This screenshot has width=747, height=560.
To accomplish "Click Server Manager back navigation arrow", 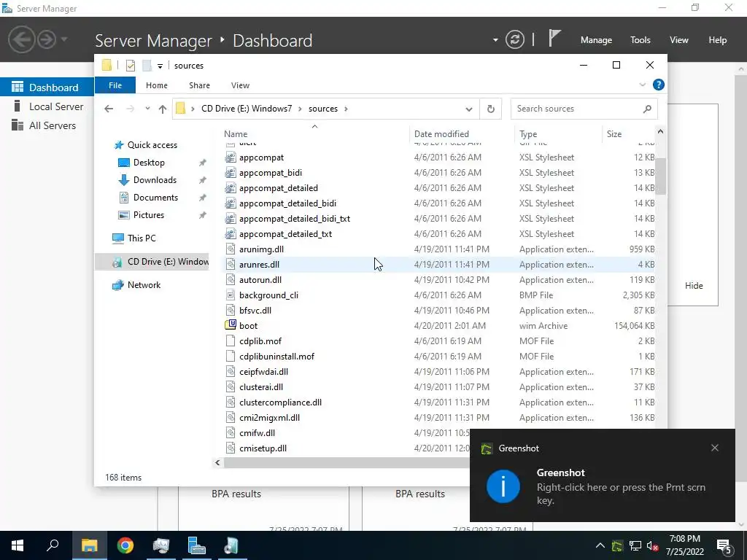I will pyautogui.click(x=21, y=39).
